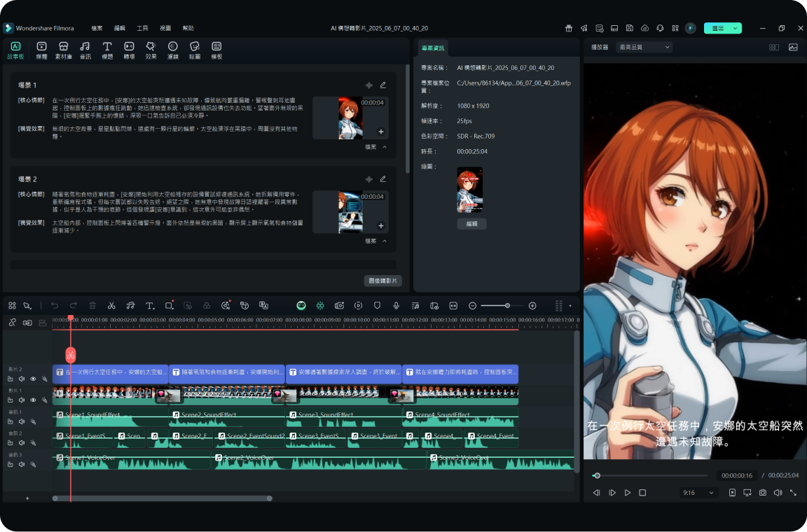Zoom out timeline with minus button
The width and height of the screenshot is (807, 532).
472,306
